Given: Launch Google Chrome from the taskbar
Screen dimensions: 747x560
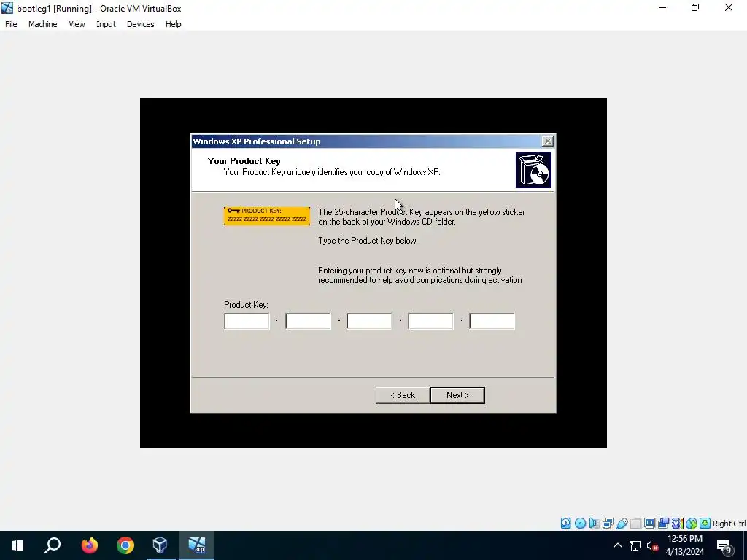Looking at the screenshot, I should click(125, 545).
